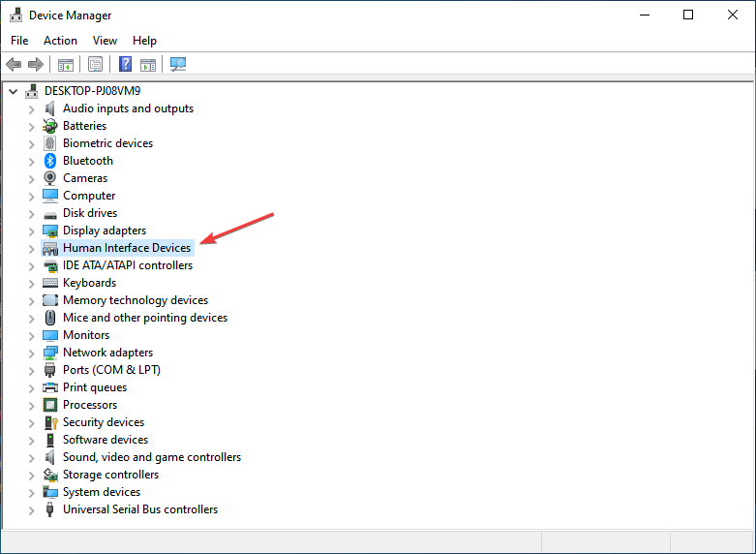Expand the Audio inputs and outputs chevron

[x=32, y=109]
